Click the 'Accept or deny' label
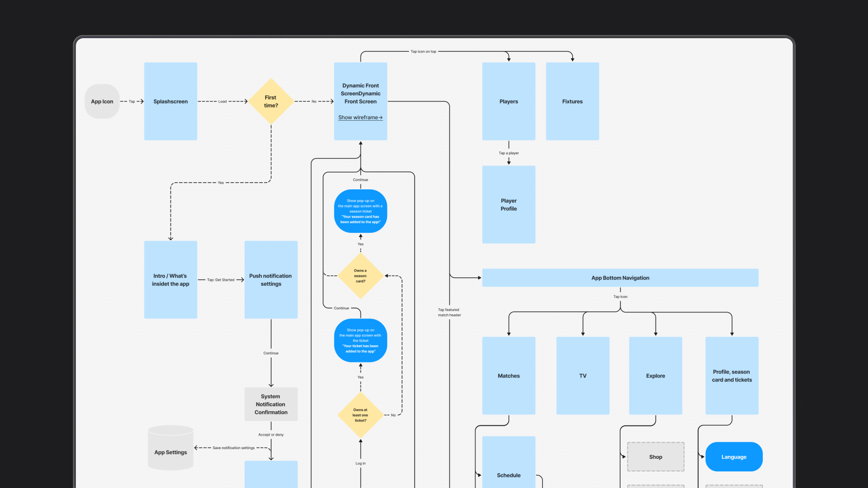868x488 pixels. click(x=271, y=435)
